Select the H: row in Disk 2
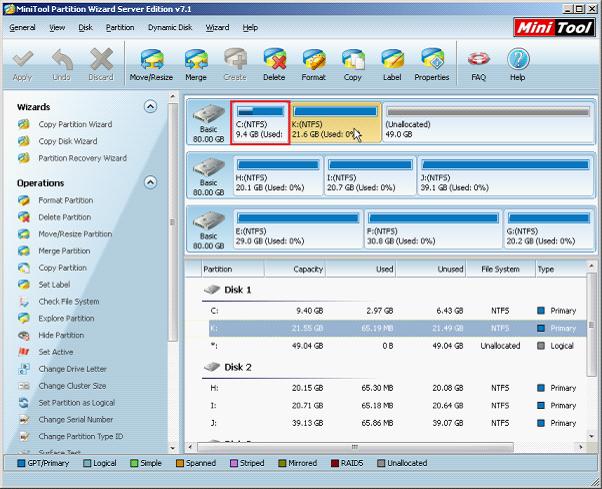Viewport: 602px width, 489px height. tap(397, 388)
